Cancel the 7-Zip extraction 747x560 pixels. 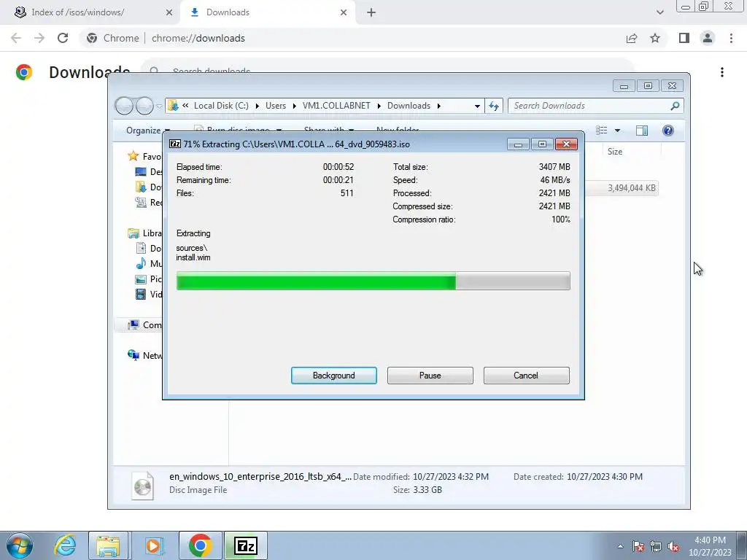pyautogui.click(x=526, y=376)
